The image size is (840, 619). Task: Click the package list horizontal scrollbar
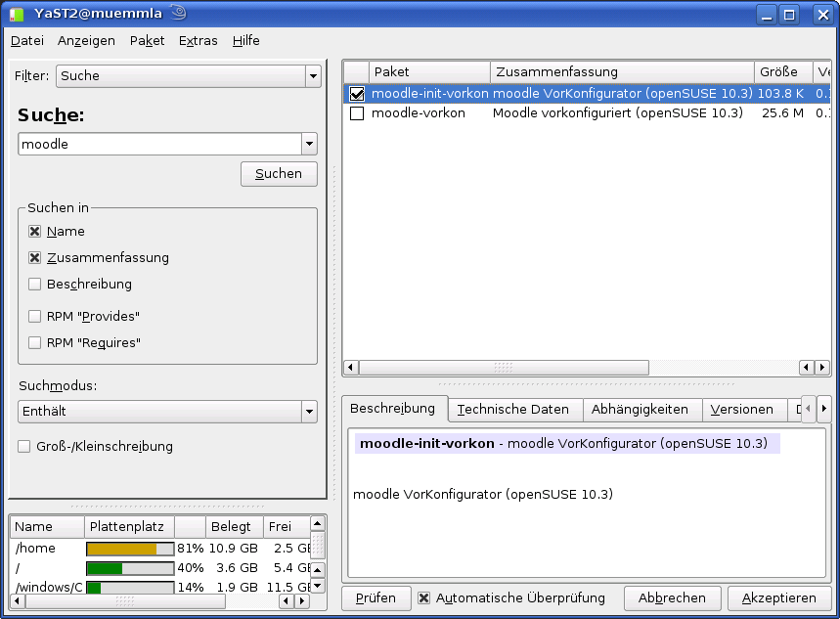(505, 368)
